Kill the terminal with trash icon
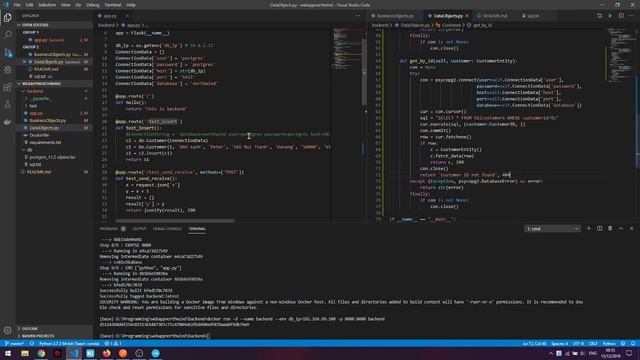Screen dimensions: 640x360 click(x=610, y=229)
